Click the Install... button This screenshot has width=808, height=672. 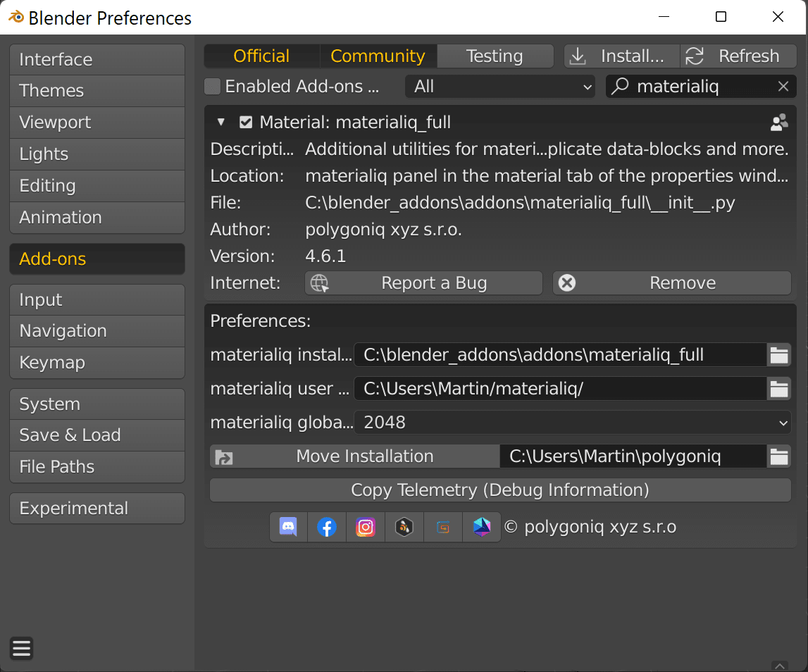622,56
